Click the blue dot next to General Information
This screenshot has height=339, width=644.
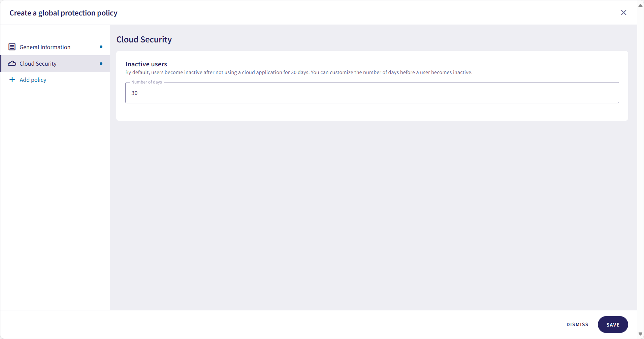point(101,47)
